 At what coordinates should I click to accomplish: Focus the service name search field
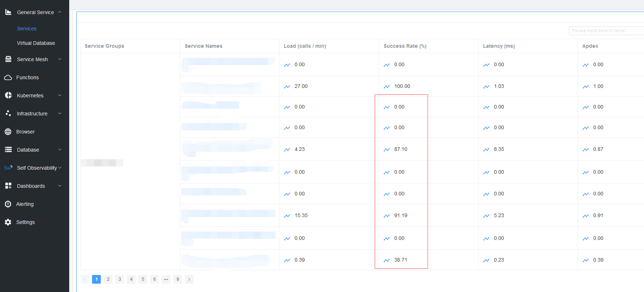tap(606, 31)
